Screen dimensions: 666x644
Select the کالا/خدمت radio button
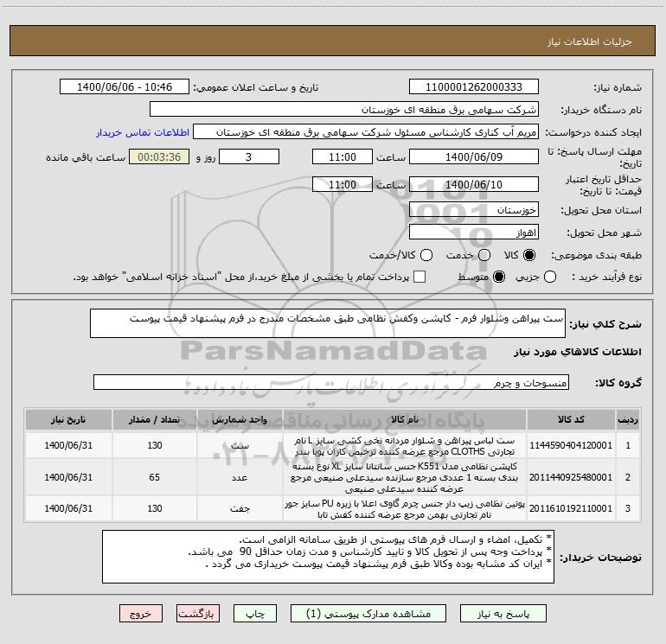click(426, 255)
